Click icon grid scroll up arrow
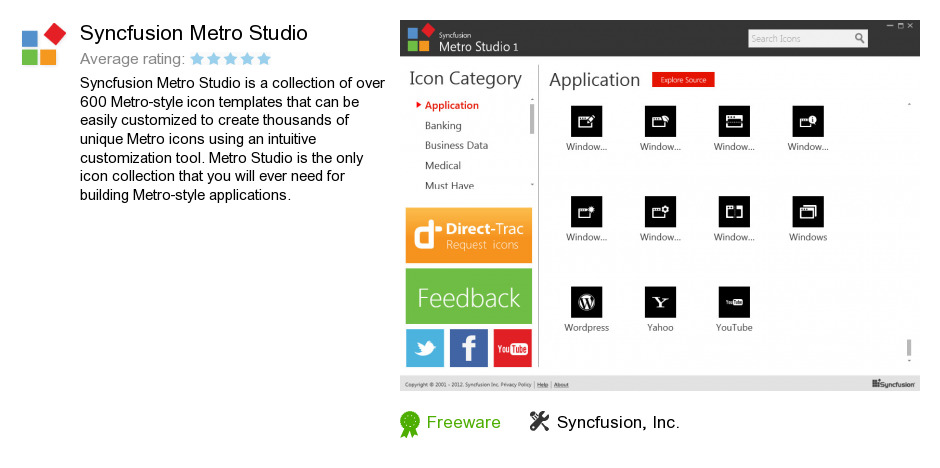Screen dimensions: 940x468 [909, 104]
